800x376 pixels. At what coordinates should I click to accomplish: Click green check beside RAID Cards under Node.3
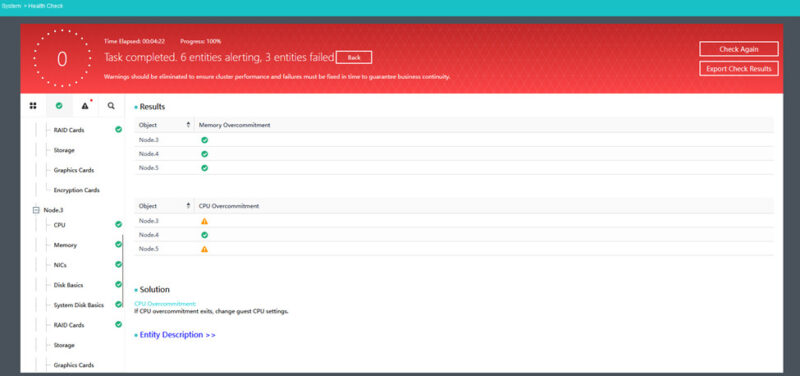point(118,324)
